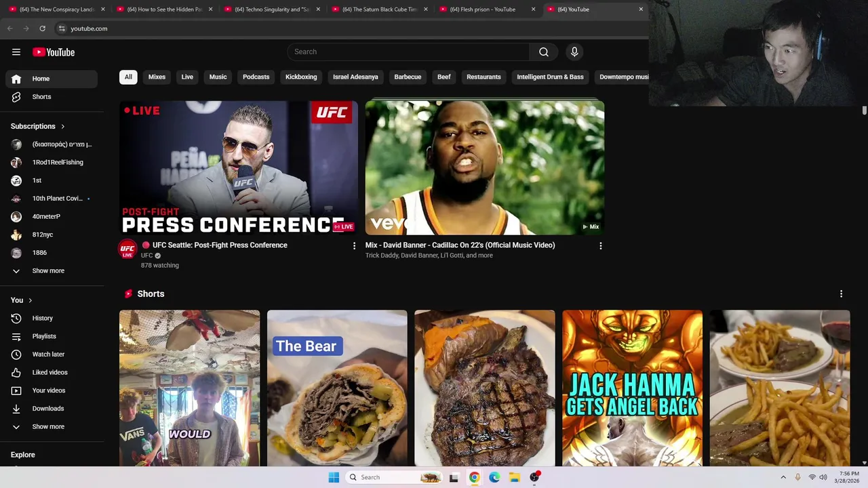Open Your videos in the sidebar
The width and height of the screenshot is (868, 488).
point(52,390)
